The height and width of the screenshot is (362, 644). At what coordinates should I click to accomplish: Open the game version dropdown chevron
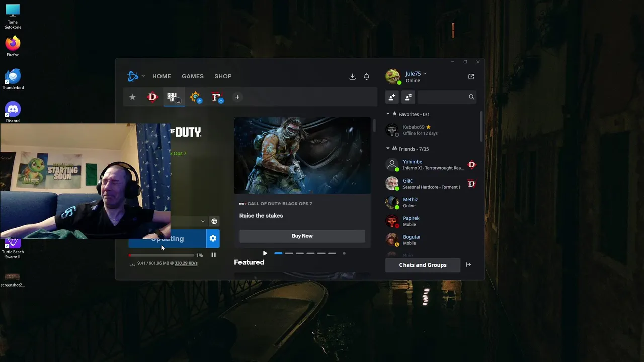203,221
